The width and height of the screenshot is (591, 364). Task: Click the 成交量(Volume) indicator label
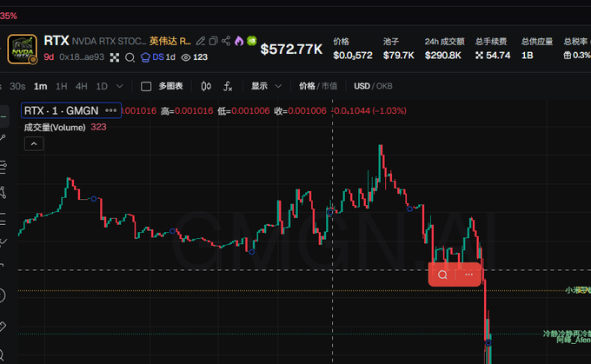(x=55, y=128)
